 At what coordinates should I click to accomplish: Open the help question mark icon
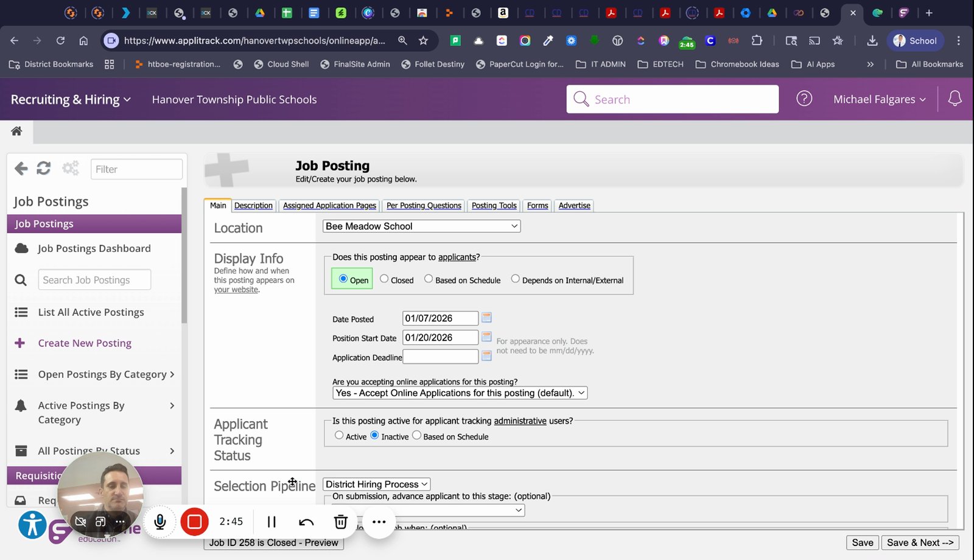pyautogui.click(x=804, y=99)
